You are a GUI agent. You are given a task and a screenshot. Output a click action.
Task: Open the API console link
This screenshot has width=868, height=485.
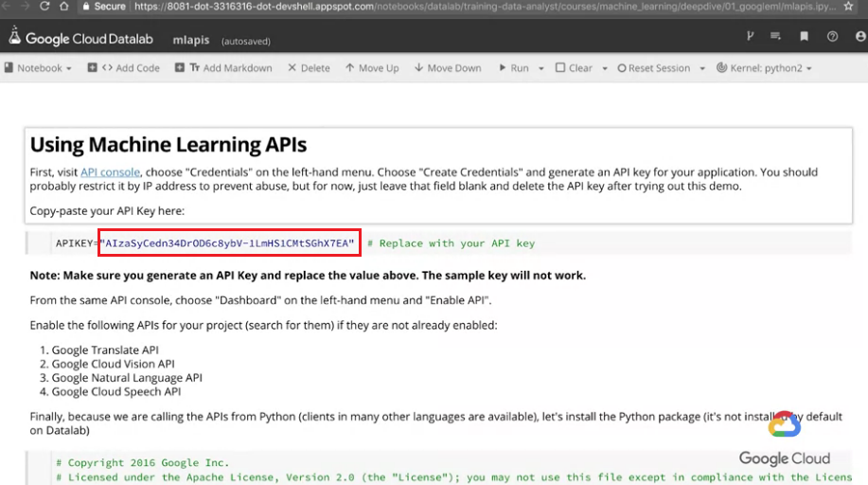click(x=110, y=171)
